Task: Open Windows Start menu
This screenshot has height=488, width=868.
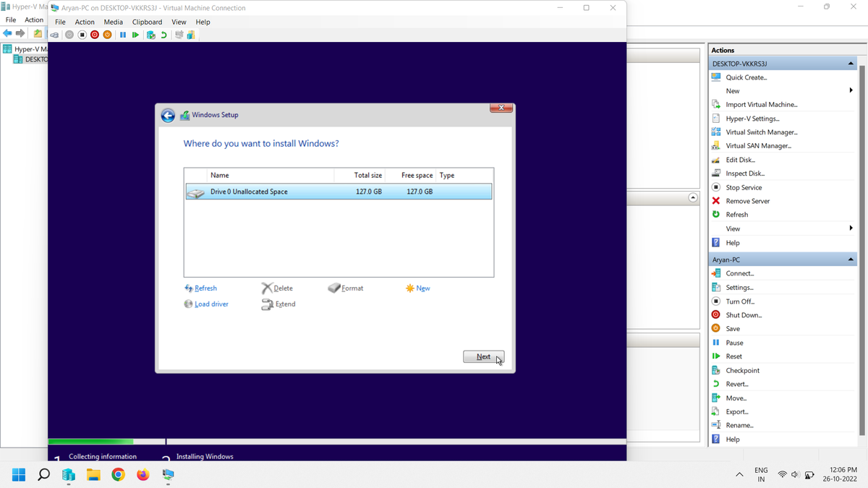Action: click(19, 475)
